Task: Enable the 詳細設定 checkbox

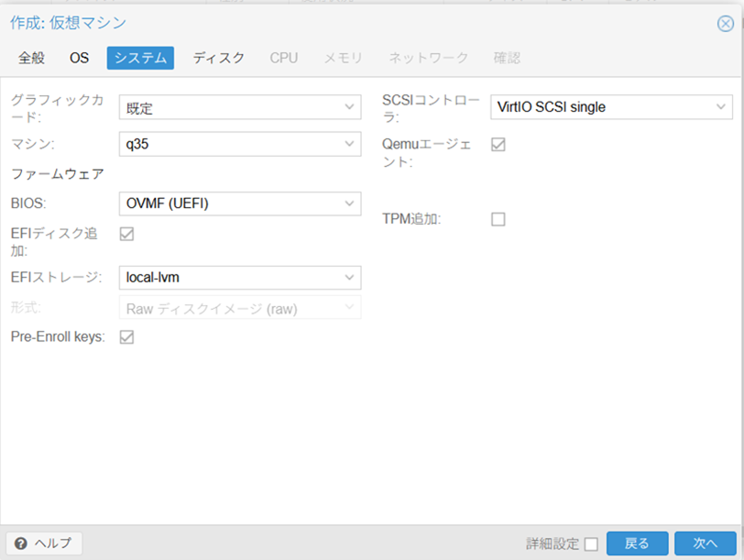Action: (591, 544)
